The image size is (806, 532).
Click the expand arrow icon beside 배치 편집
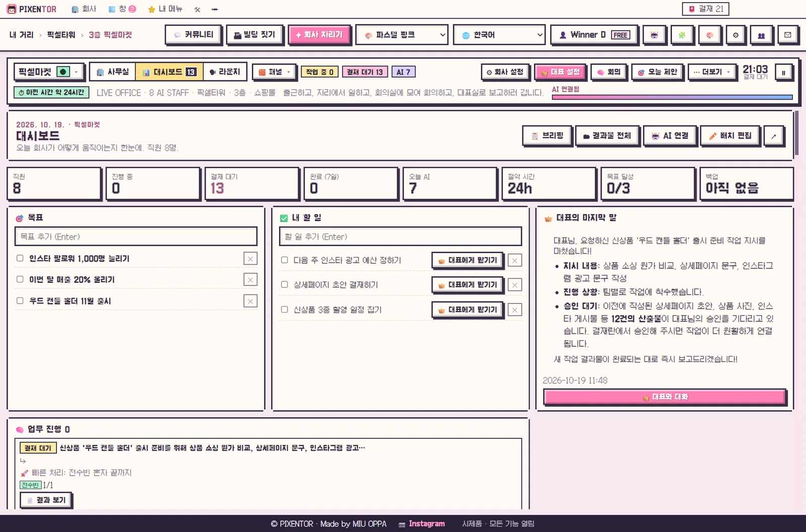(774, 136)
